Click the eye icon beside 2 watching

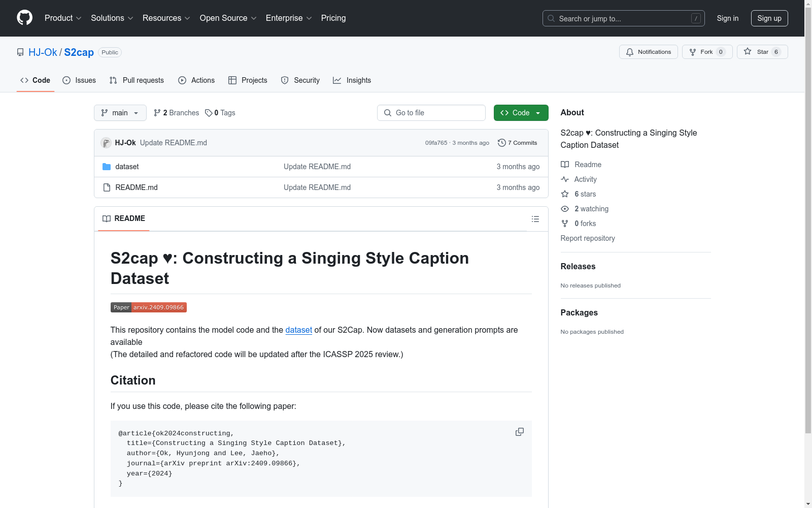(565, 209)
